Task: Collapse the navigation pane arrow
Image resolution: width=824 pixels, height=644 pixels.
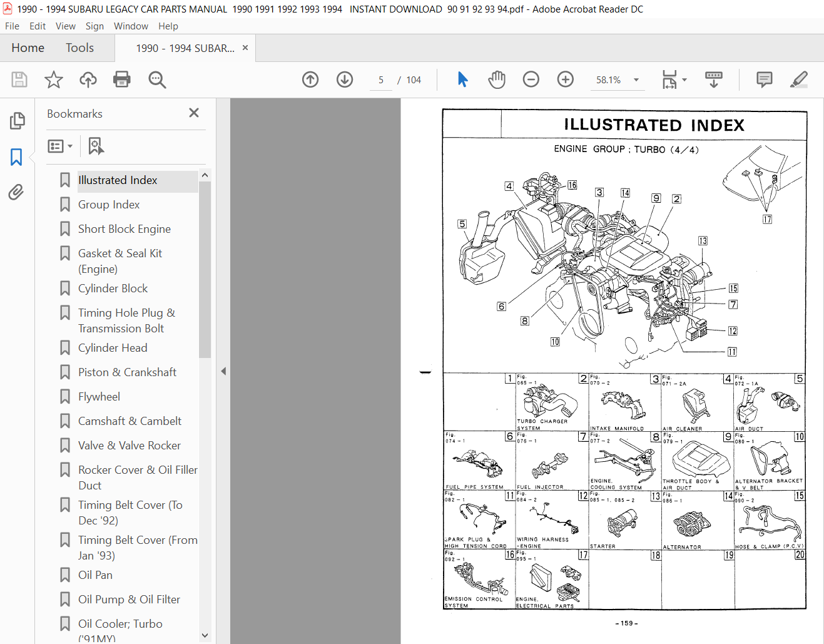Action: pos(223,371)
